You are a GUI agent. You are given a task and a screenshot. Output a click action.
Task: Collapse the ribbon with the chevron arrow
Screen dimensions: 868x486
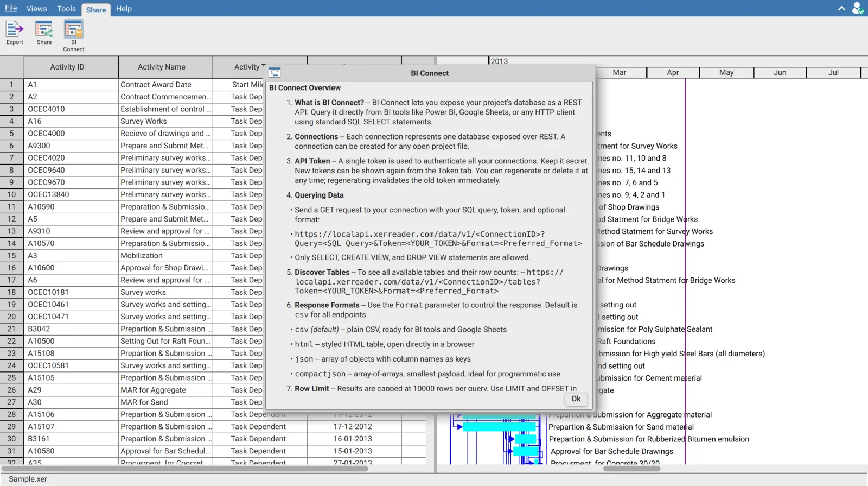point(841,9)
